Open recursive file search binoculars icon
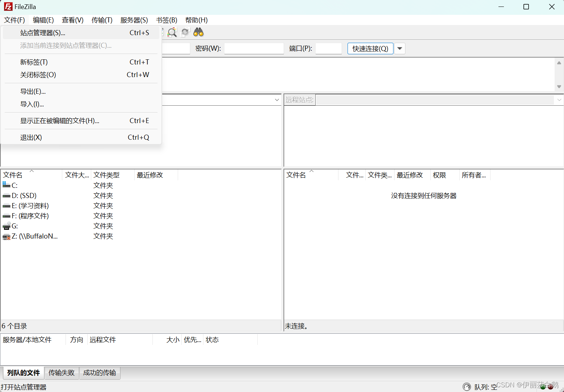 coord(198,32)
